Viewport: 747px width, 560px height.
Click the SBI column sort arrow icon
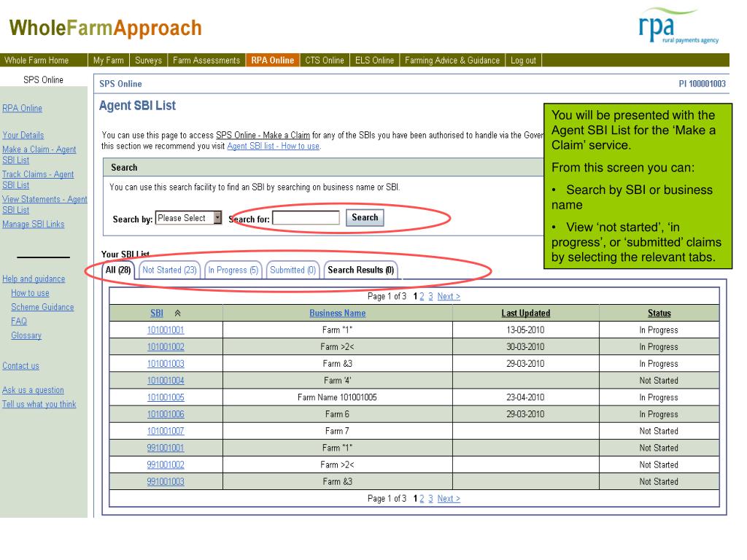pos(177,314)
